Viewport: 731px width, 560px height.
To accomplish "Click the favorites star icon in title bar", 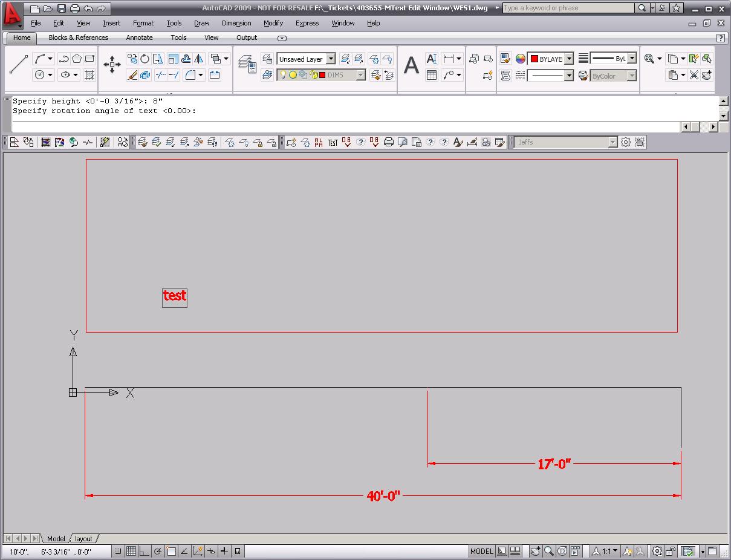I will 677,8.
